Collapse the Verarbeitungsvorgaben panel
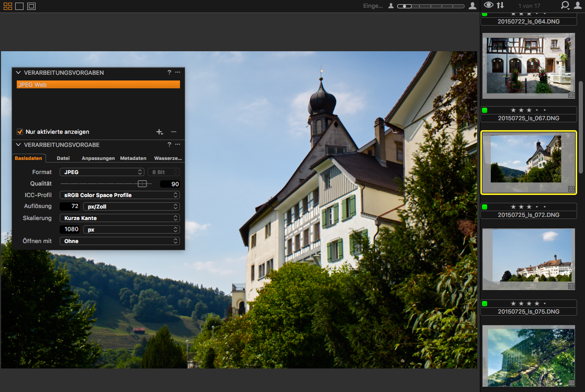Screen dimensions: 585x392 click(18, 73)
